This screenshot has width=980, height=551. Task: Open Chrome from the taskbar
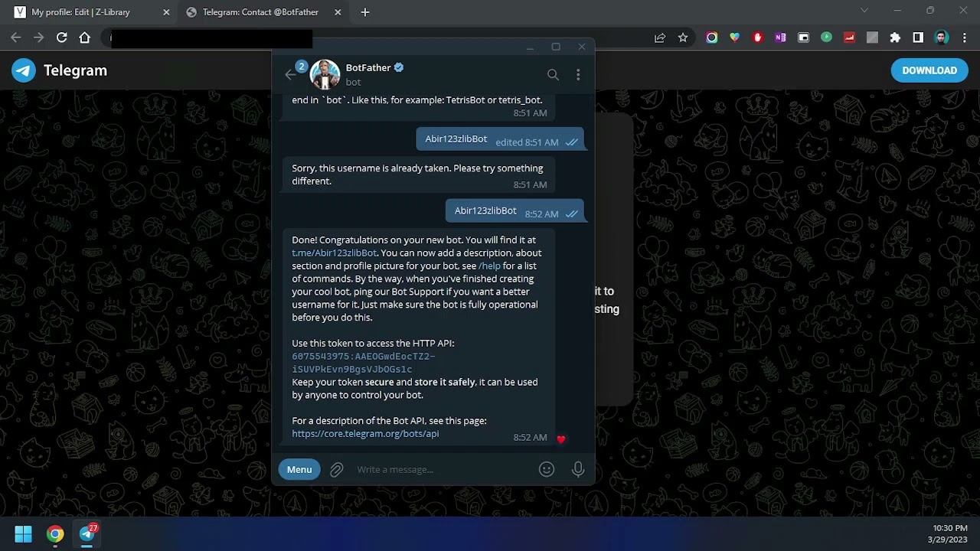55,534
